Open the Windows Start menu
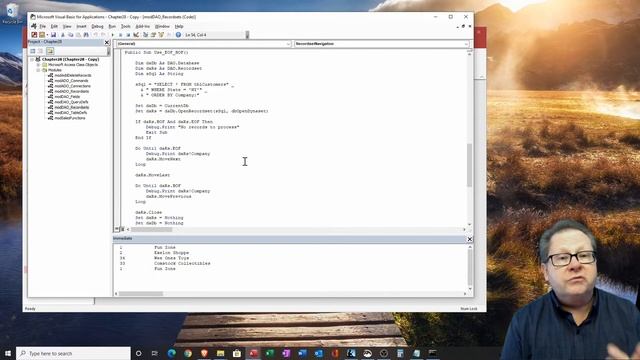 tap(8, 353)
